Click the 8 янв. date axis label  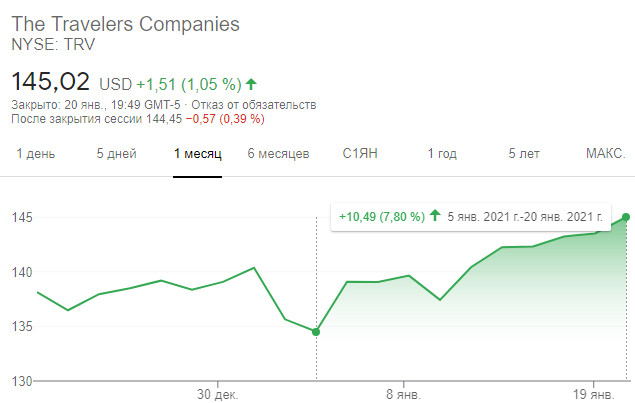403,394
